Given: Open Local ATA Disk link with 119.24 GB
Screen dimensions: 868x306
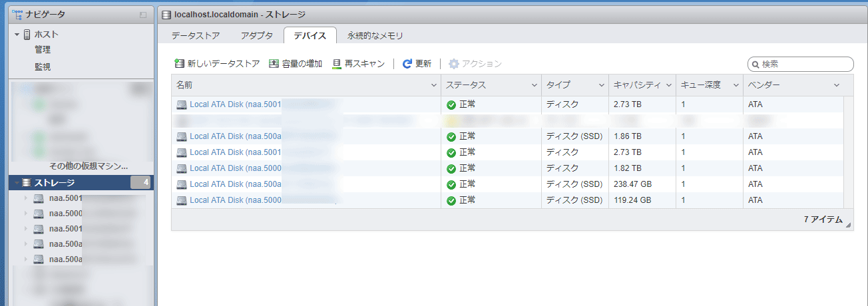Looking at the screenshot, I should coord(236,200).
